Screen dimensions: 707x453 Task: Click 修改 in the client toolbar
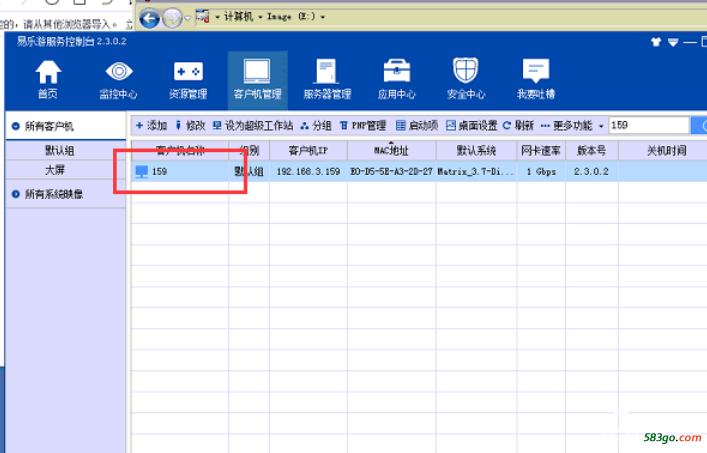(x=190, y=125)
